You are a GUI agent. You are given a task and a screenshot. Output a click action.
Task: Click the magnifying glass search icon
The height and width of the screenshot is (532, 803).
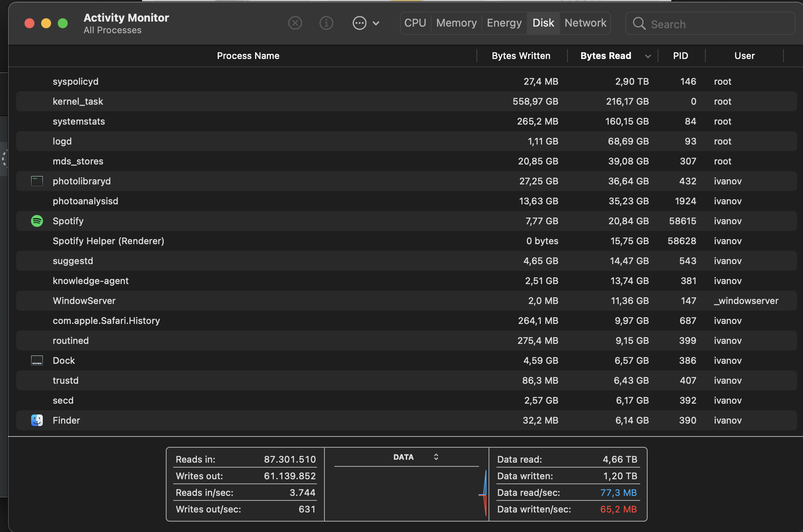639,24
